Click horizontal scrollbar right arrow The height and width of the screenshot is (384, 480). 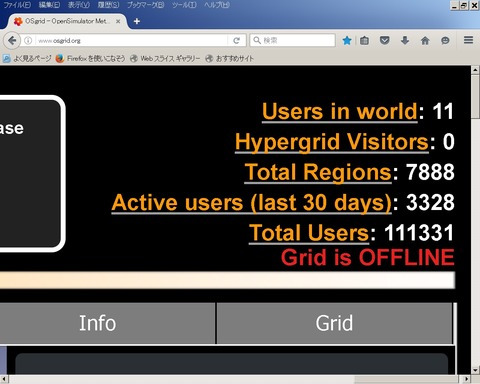pyautogui.click(x=466, y=379)
